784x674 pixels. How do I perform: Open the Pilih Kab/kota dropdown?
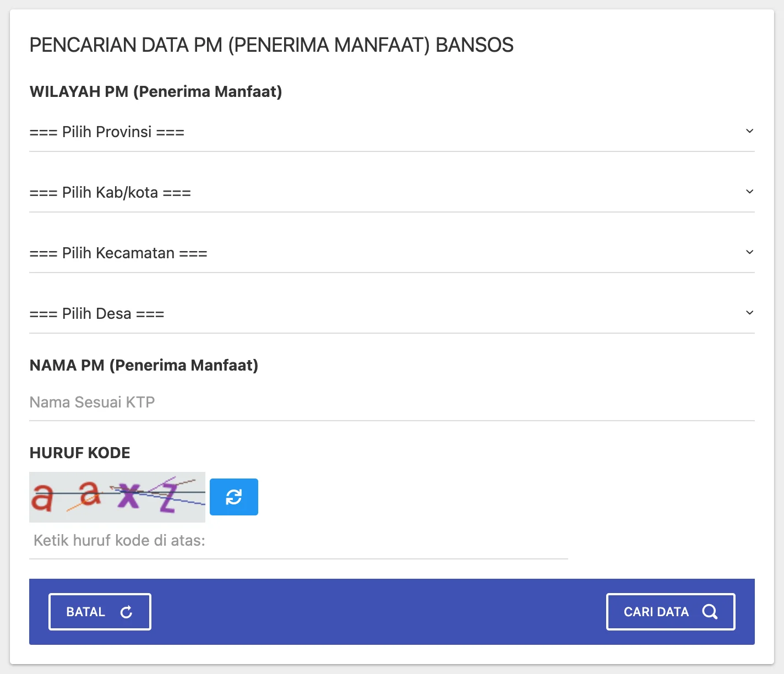391,192
